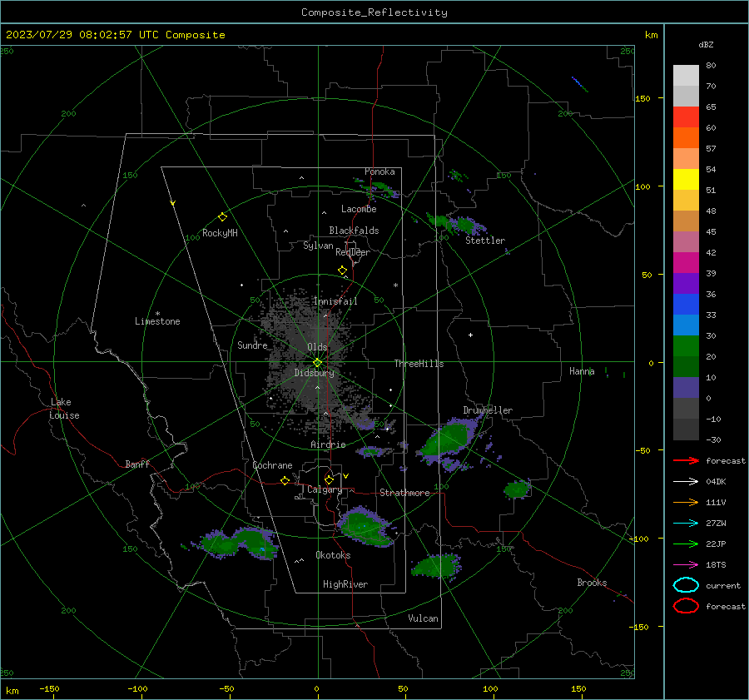
Task: Click the storm cell southwest of Drumheller
Action: pyautogui.click(x=447, y=440)
